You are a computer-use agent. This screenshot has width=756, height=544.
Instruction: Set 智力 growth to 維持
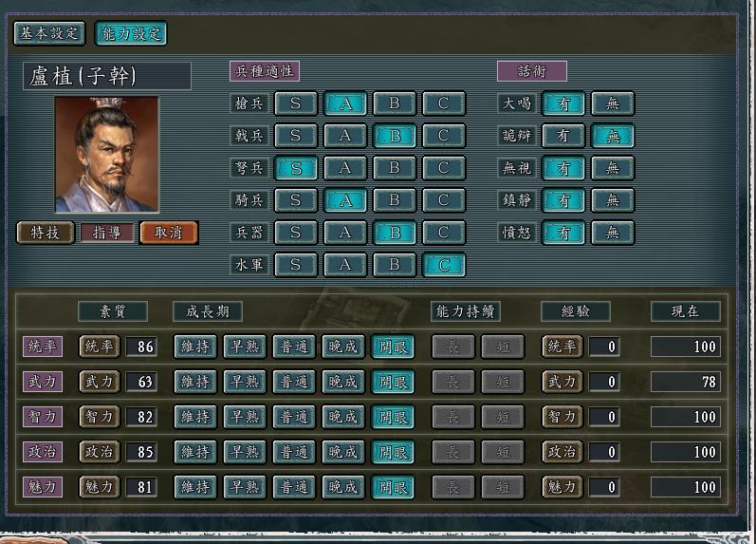click(x=195, y=417)
